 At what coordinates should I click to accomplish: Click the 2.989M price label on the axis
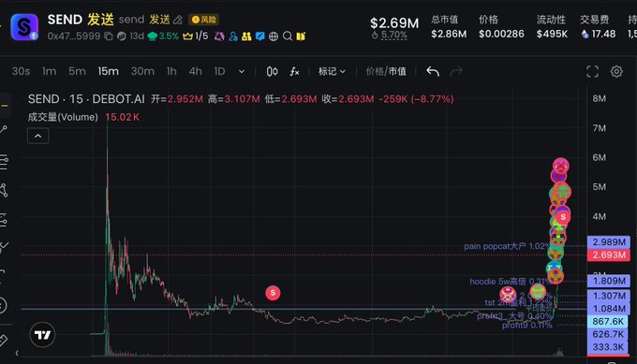(x=609, y=241)
